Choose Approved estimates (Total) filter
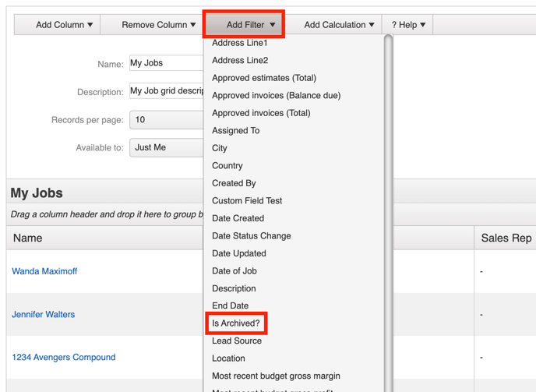The width and height of the screenshot is (536, 392). tap(264, 78)
